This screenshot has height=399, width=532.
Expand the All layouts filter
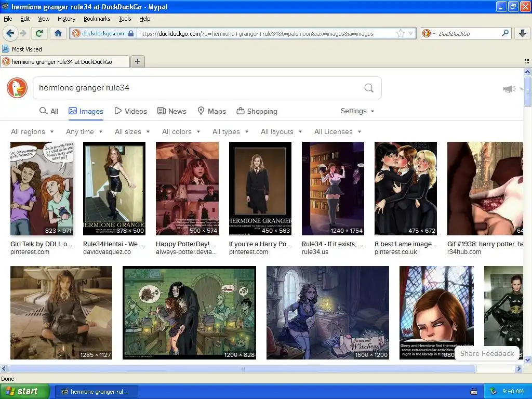281,131
